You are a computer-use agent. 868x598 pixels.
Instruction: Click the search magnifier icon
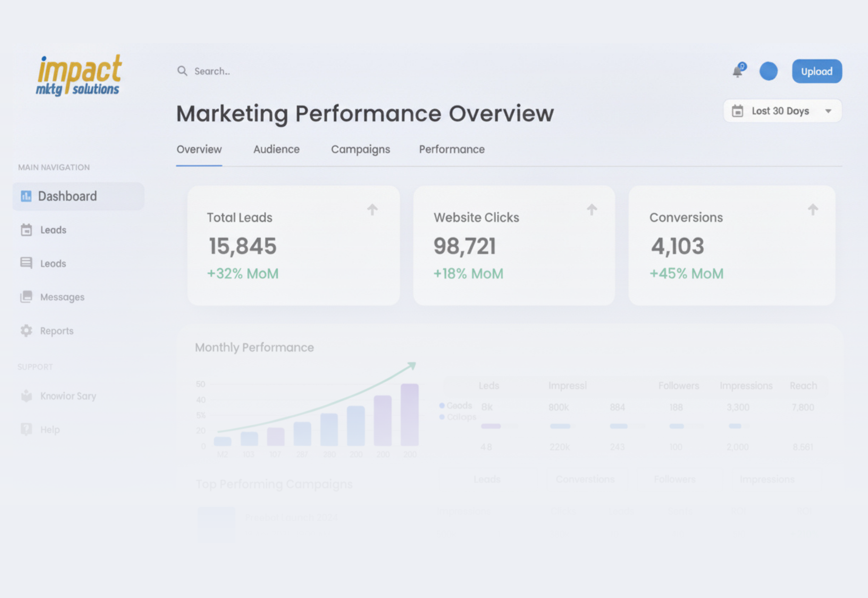click(x=182, y=71)
